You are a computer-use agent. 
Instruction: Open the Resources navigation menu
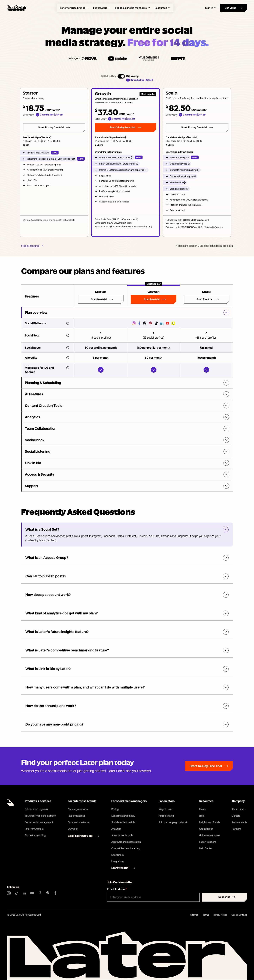point(162,8)
